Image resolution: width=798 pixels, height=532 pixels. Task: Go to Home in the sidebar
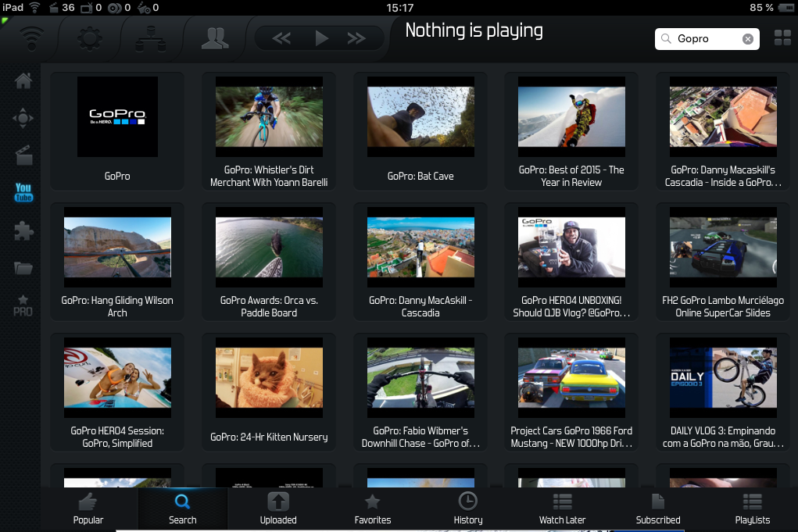click(23, 80)
